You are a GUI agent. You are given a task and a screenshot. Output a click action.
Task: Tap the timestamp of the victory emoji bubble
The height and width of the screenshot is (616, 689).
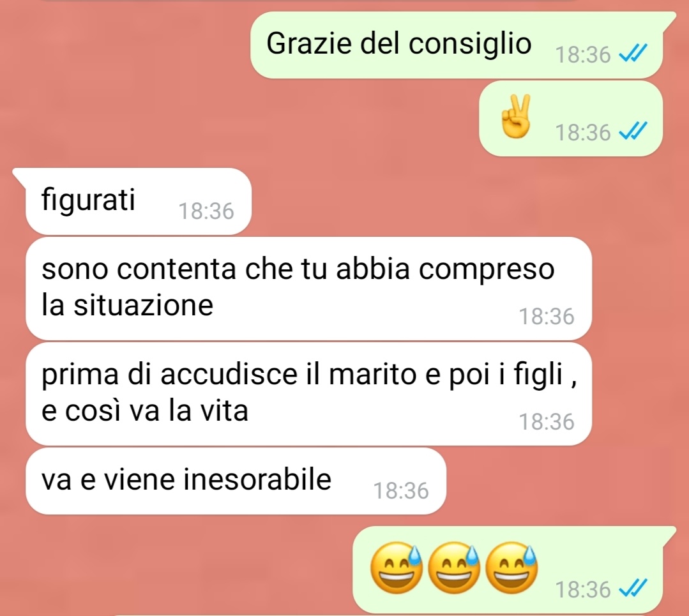582,133
